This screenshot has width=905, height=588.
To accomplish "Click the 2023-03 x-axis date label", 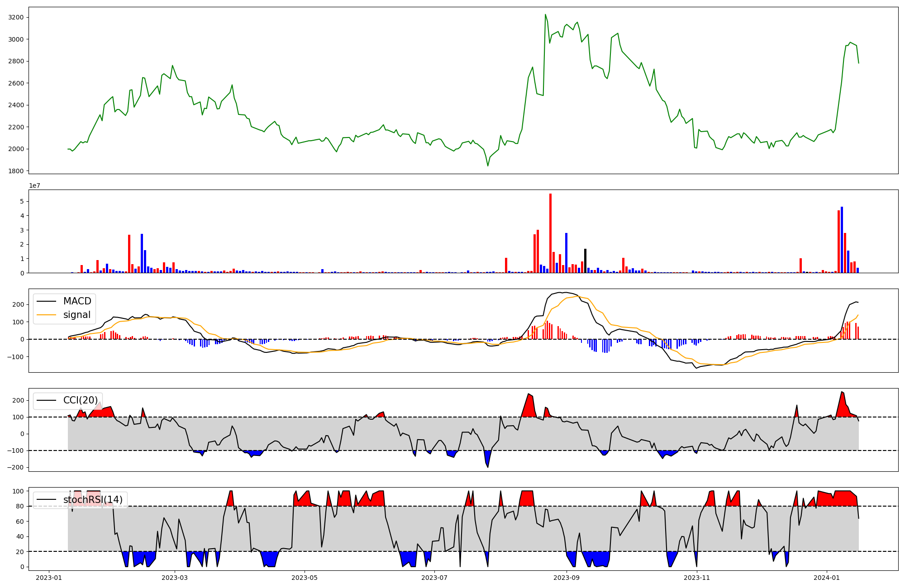I will point(175,578).
